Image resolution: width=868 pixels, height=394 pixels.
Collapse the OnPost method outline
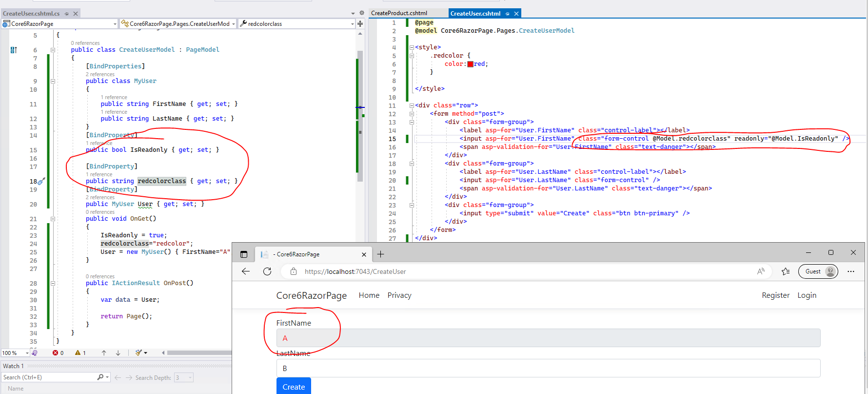53,283
